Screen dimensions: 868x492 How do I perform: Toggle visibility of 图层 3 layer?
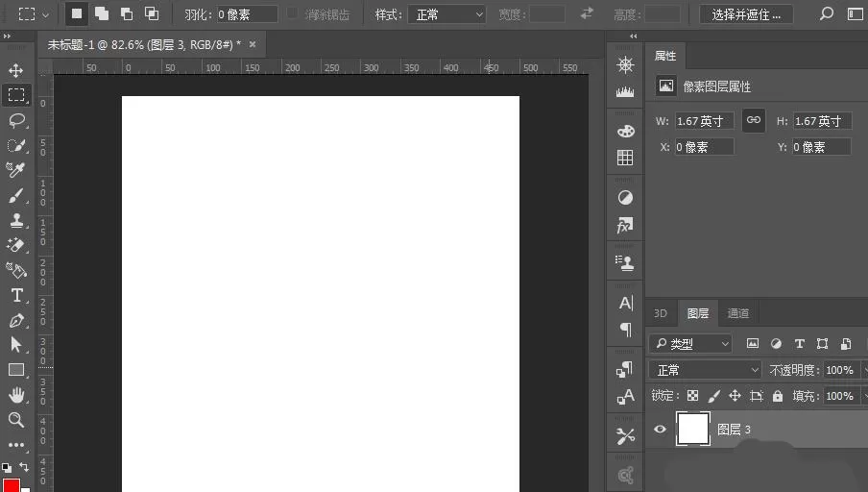coord(660,429)
